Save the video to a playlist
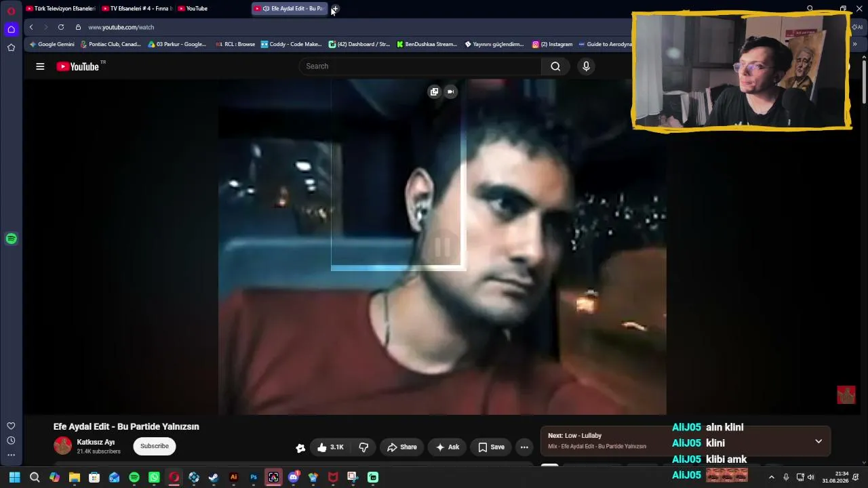The width and height of the screenshot is (868, 488). pyautogui.click(x=491, y=447)
